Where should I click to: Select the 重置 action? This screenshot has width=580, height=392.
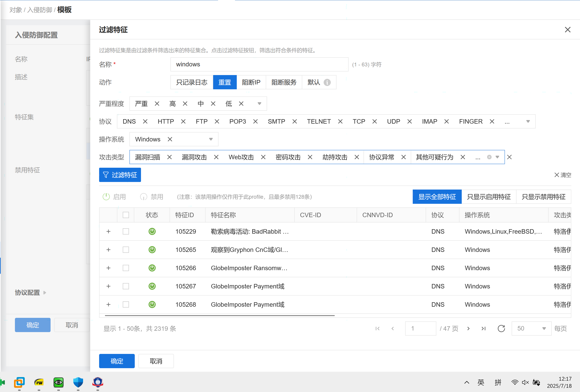[x=225, y=82]
